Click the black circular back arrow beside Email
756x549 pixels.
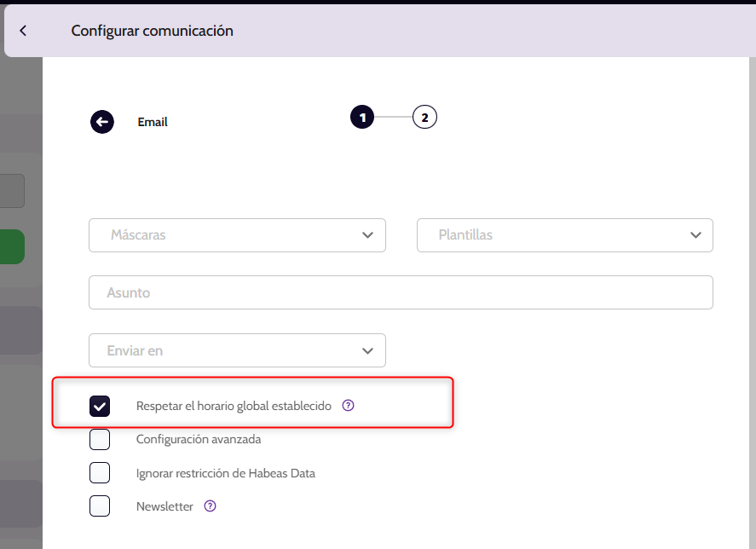(102, 122)
